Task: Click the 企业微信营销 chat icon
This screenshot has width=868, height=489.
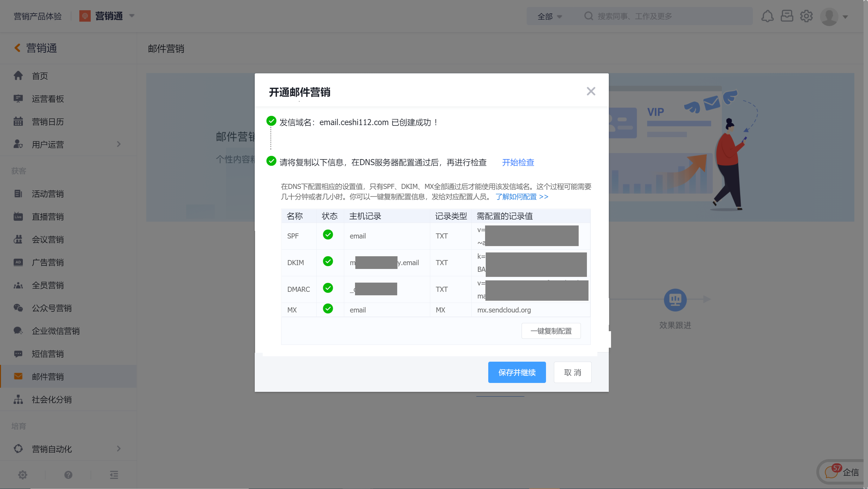Action: 18,331
